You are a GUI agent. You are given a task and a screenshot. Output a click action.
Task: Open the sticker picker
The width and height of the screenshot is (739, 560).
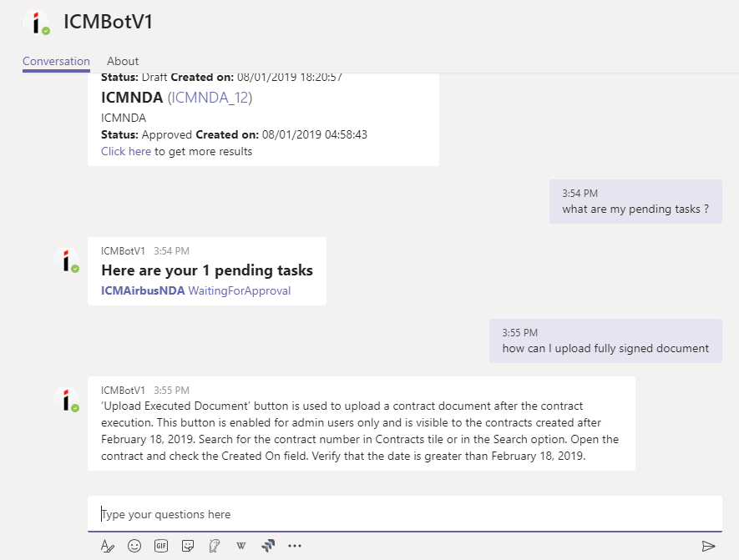188,546
